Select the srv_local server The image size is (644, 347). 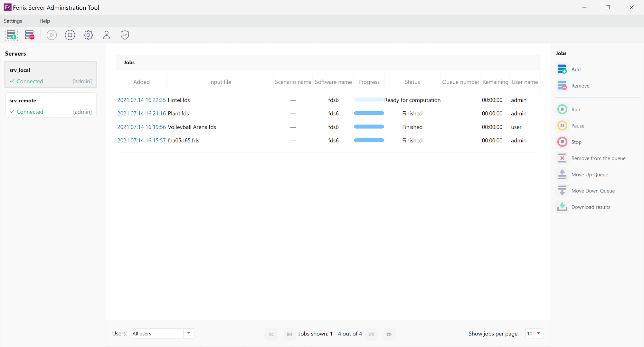coord(51,75)
